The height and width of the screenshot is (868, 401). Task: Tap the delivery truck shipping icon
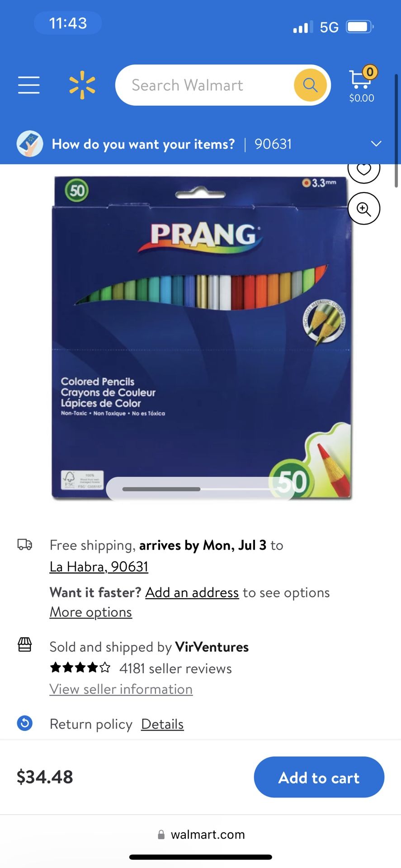pyautogui.click(x=25, y=545)
